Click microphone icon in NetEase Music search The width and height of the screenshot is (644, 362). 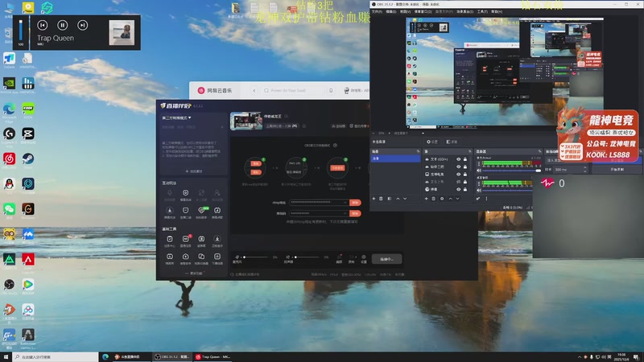coord(331,90)
